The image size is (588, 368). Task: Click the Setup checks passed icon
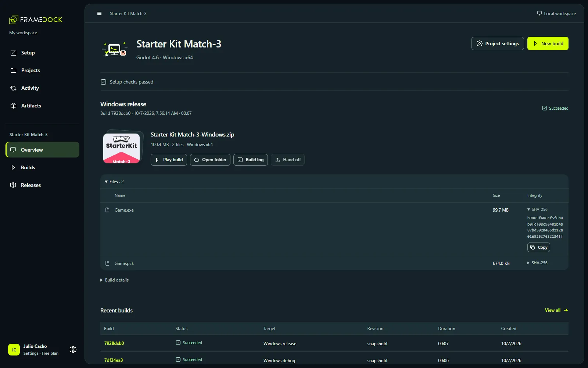(104, 82)
